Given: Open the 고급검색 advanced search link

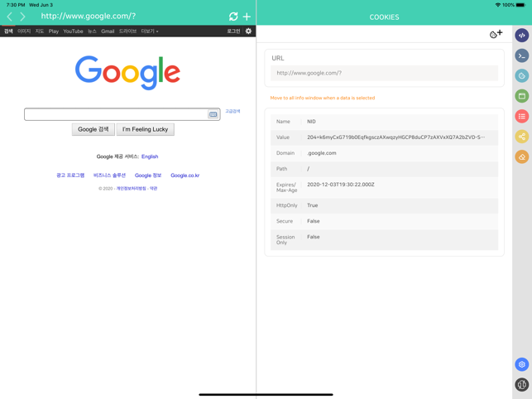Looking at the screenshot, I should pos(232,111).
